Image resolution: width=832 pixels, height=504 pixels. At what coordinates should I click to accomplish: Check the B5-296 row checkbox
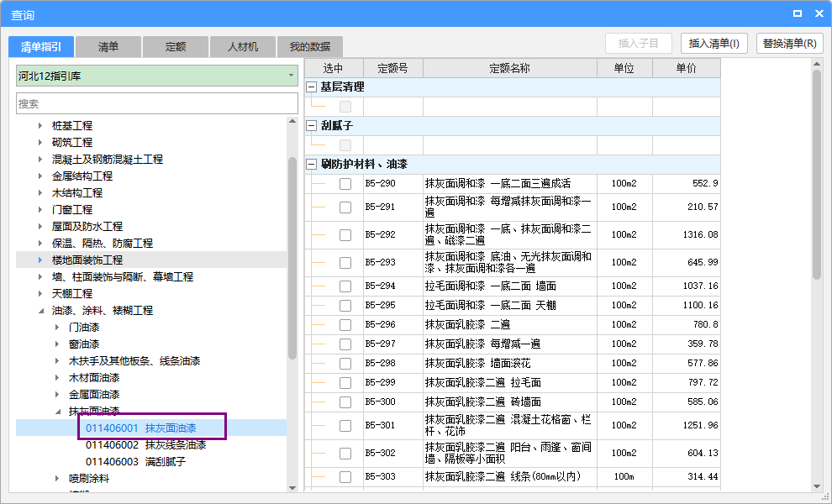(345, 325)
